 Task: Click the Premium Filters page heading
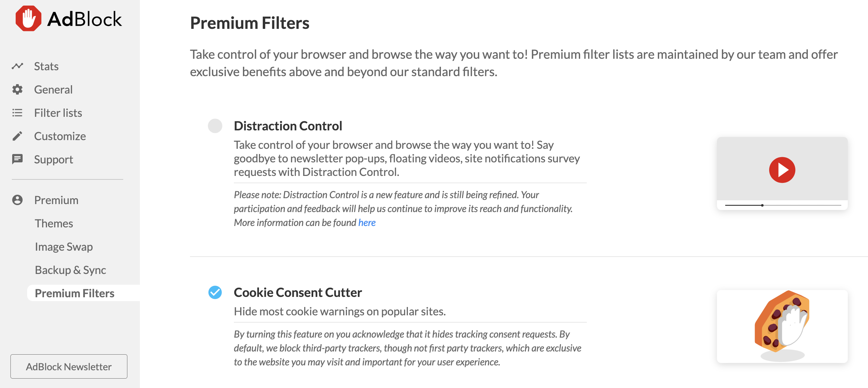coord(250,23)
